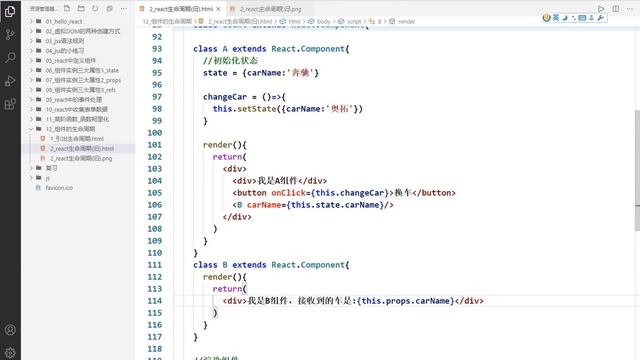The image size is (640, 360).
Task: Open 2_react生命周期(旧).png in explorer
Action: coord(78,158)
